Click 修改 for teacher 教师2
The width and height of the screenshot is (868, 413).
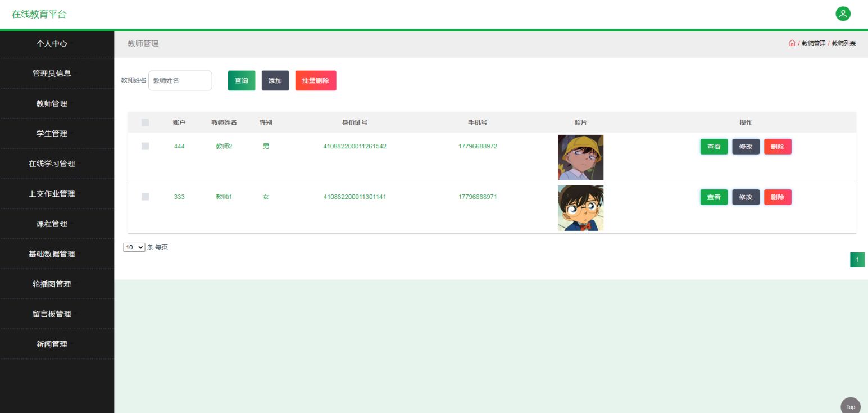click(746, 147)
